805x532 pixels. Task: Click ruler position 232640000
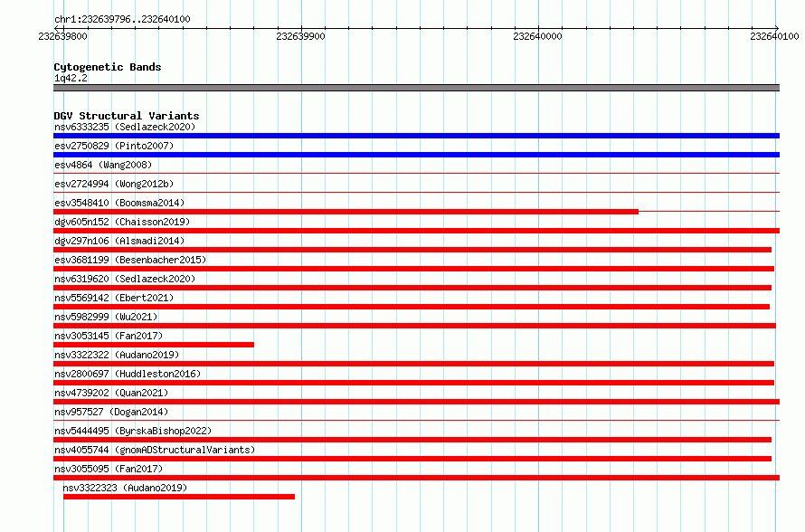(x=537, y=36)
